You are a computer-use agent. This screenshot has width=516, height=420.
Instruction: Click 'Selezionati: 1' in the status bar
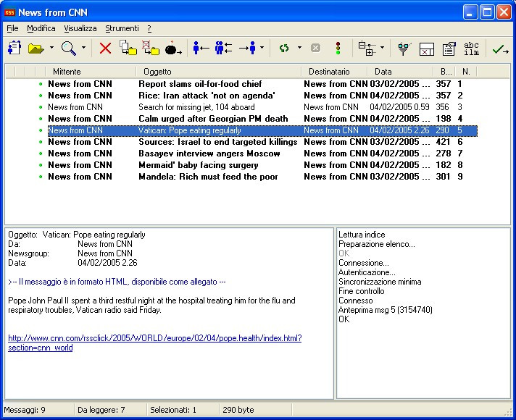[173, 410]
